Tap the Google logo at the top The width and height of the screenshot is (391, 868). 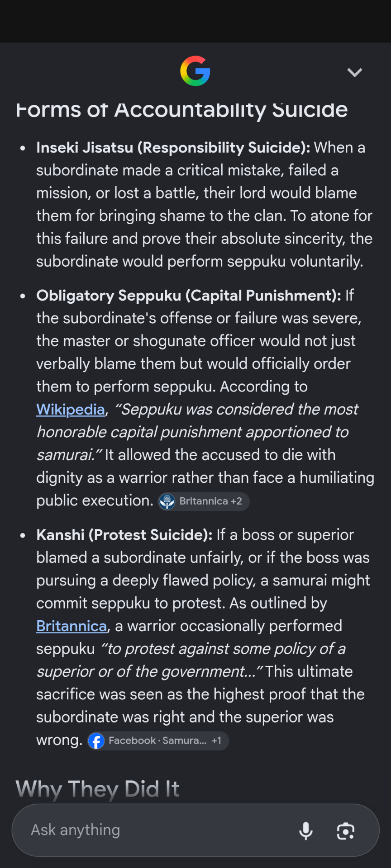pos(195,71)
